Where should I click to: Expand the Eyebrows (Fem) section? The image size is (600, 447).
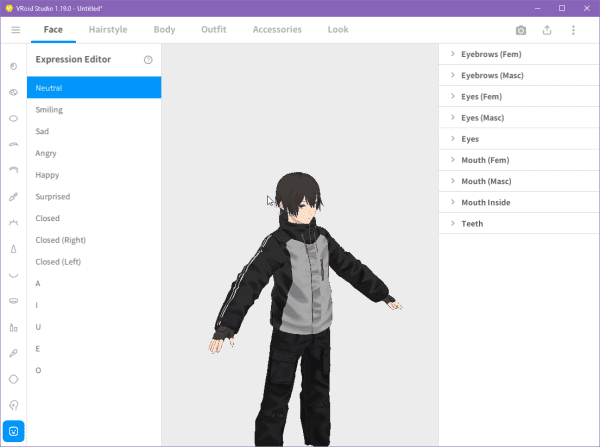[x=519, y=54]
